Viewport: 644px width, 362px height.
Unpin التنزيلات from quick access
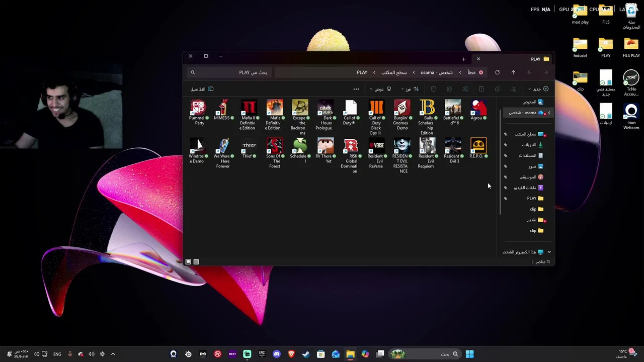(505, 145)
